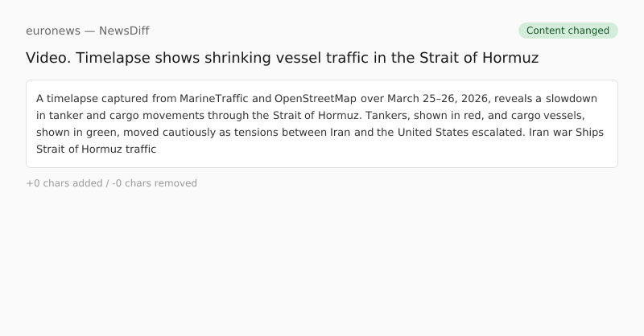This screenshot has width=644, height=336.
Task: Open the Strait of Hormuz timelapse headline
Action: click(x=282, y=58)
